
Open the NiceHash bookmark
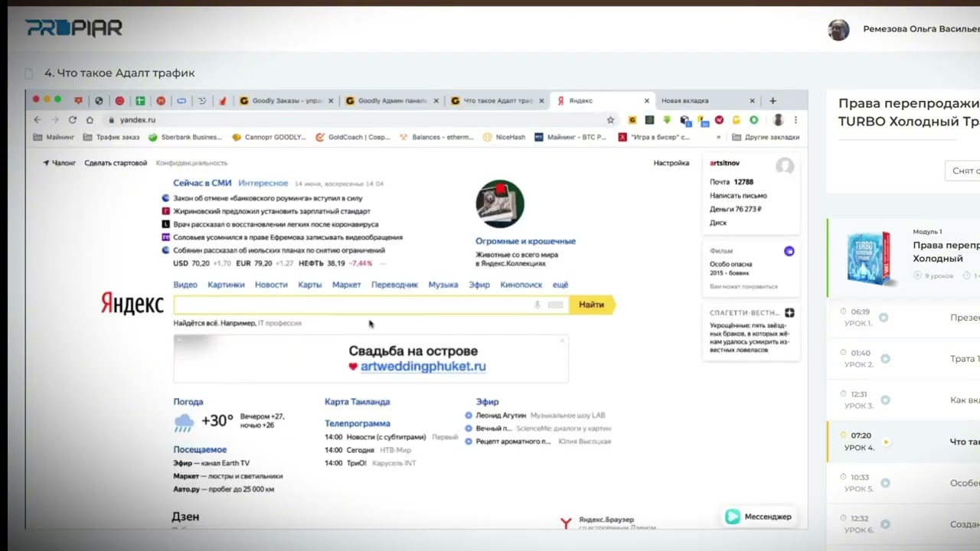[x=504, y=137]
